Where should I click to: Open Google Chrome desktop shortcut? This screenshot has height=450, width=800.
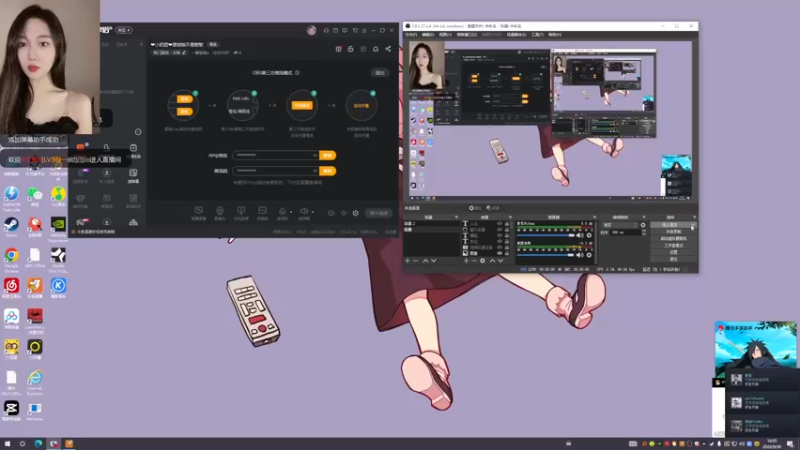click(x=11, y=259)
